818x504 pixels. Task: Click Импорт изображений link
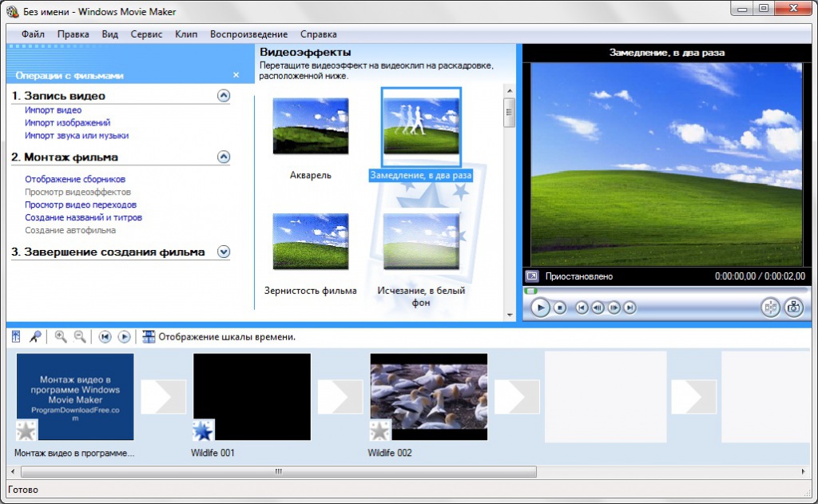pyautogui.click(x=68, y=123)
